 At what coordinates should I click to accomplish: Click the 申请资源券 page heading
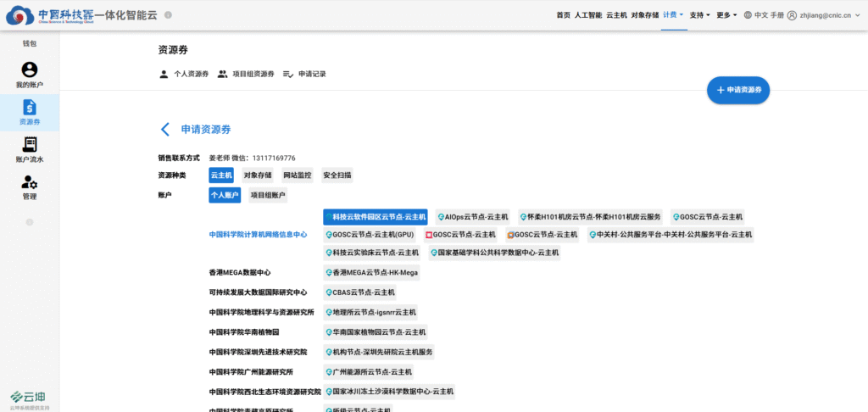206,130
